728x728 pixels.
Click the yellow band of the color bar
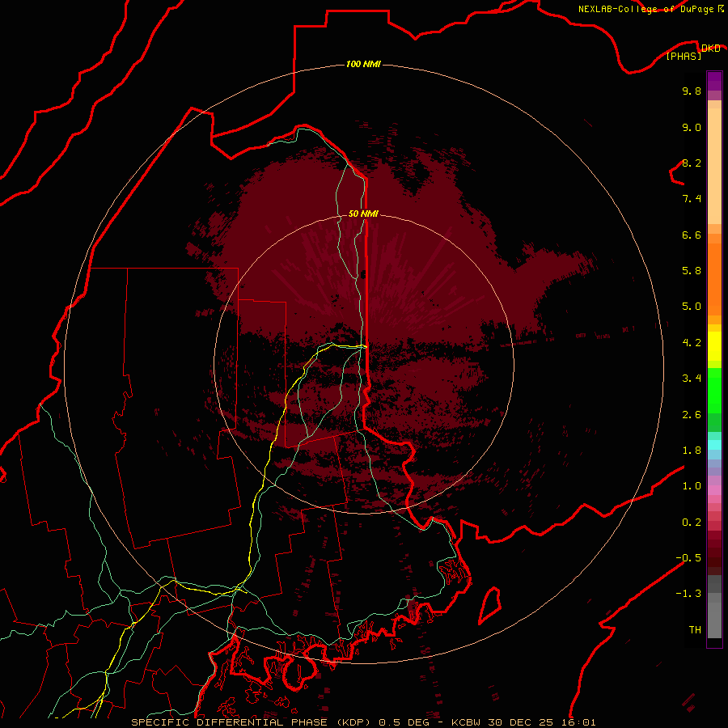[714, 346]
